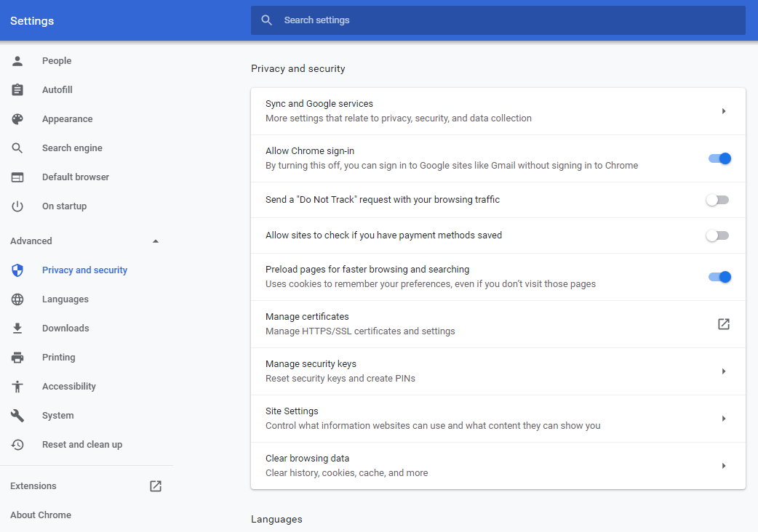Turn off Preload pages toggle
This screenshot has width=758, height=532.
coord(719,277)
